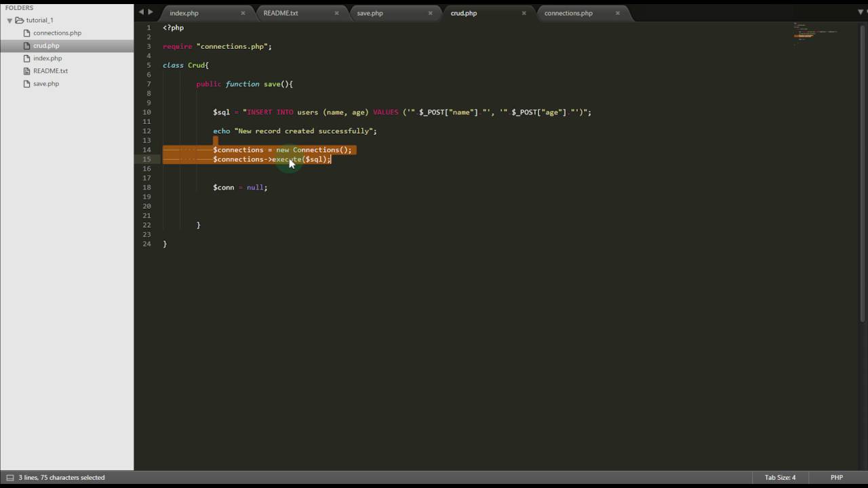The width and height of the screenshot is (868, 488).
Task: Open README.txt from the sidebar
Action: click(50, 70)
